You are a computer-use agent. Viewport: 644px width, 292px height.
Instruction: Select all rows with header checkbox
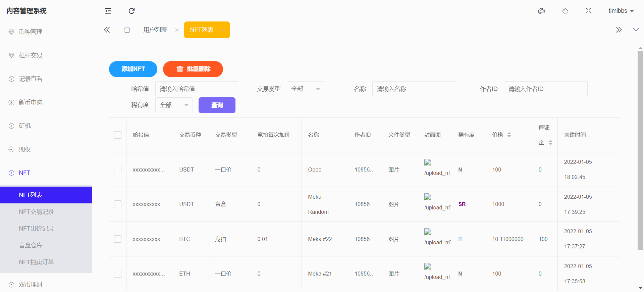tap(118, 135)
